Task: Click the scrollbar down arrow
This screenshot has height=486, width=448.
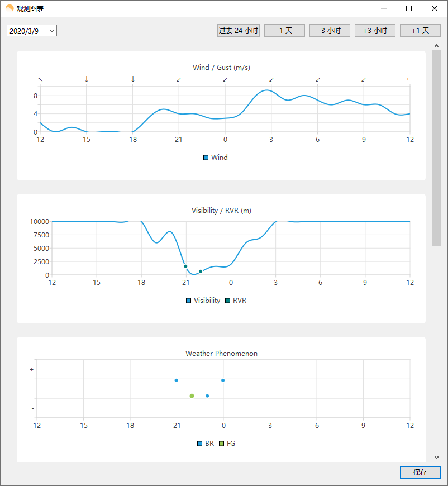Action: (436, 457)
